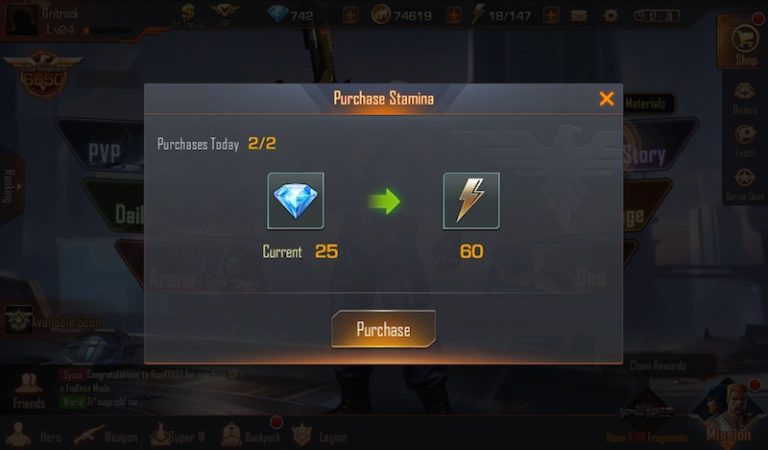Open the mail envelope icon
768x450 pixels.
click(x=579, y=16)
